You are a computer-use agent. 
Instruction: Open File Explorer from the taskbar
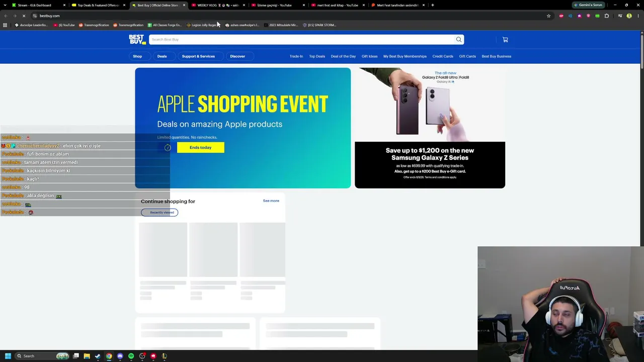click(x=87, y=356)
